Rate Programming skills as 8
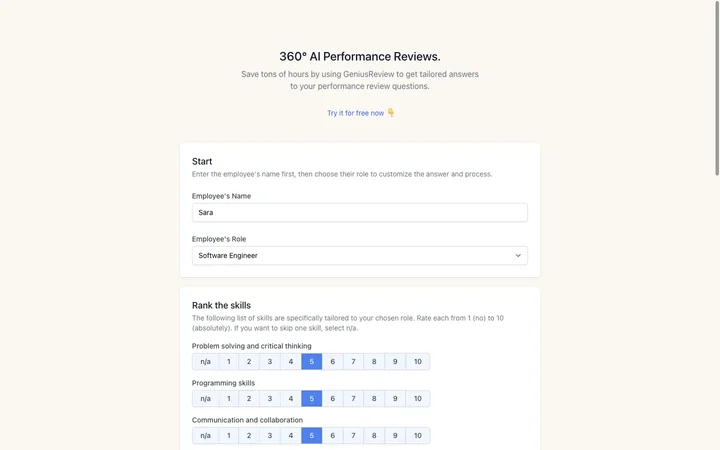This screenshot has width=720, height=450. 374,399
